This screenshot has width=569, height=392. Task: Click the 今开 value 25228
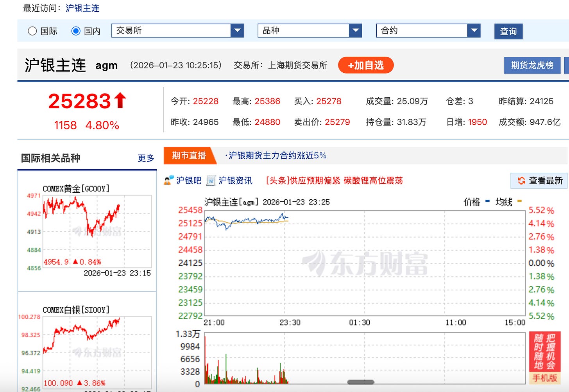[x=206, y=101]
